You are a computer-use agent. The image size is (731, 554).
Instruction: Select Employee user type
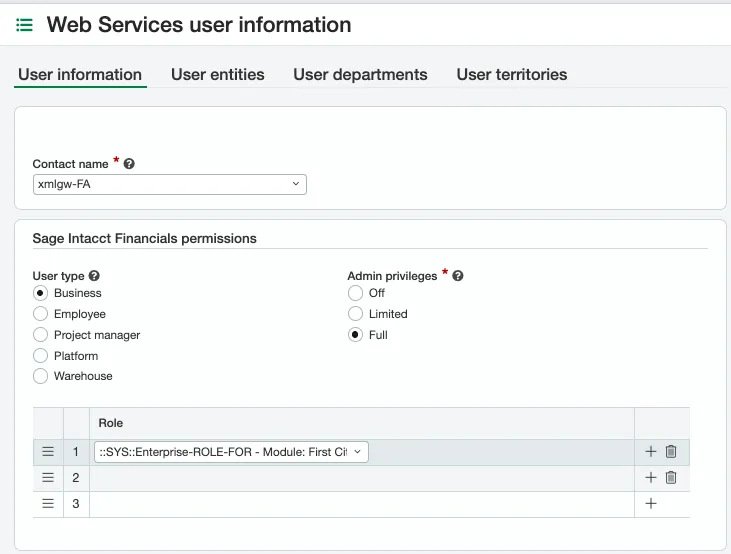(x=41, y=314)
